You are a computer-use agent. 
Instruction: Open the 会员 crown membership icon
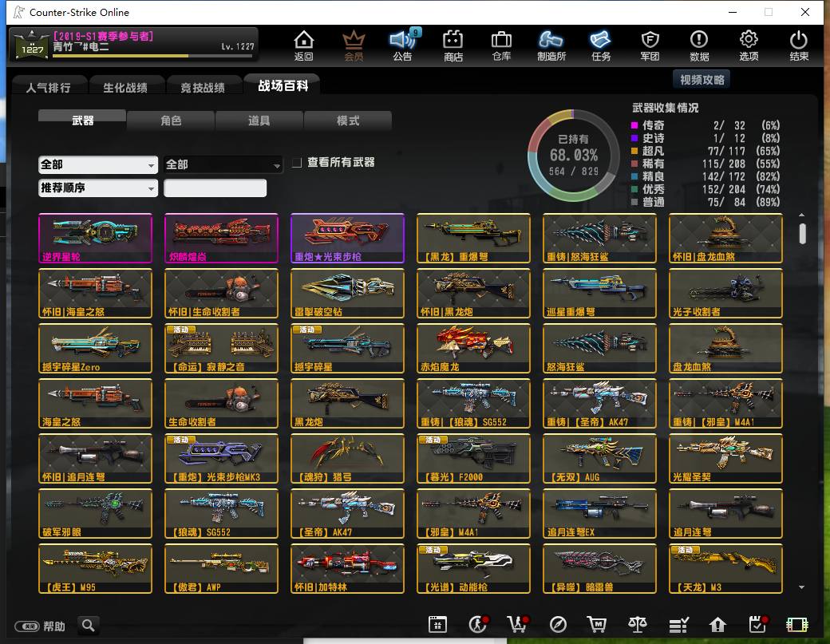(353, 45)
